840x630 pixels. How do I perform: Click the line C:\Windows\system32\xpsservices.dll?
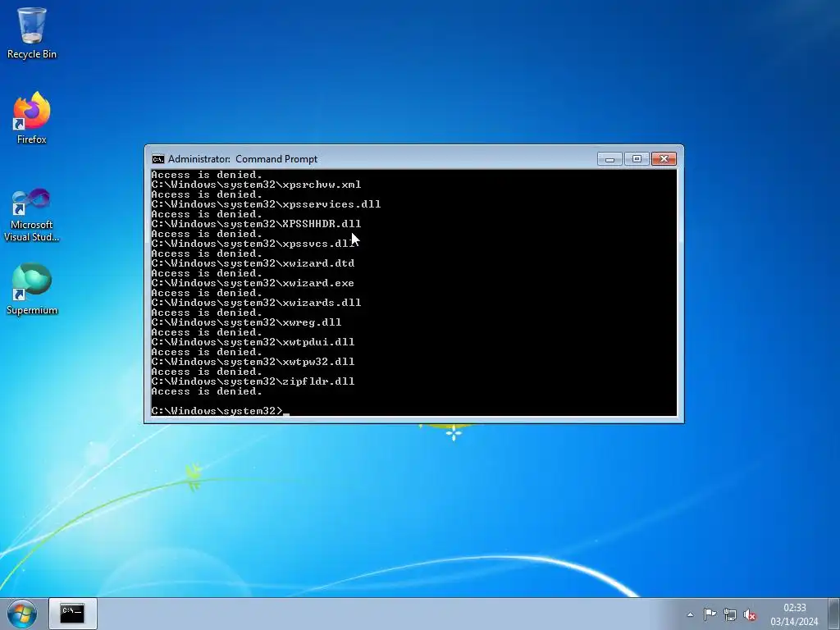tap(267, 204)
